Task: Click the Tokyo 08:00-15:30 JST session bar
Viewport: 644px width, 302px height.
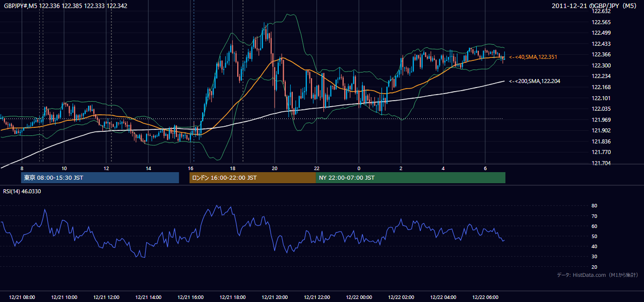Action: (x=100, y=178)
